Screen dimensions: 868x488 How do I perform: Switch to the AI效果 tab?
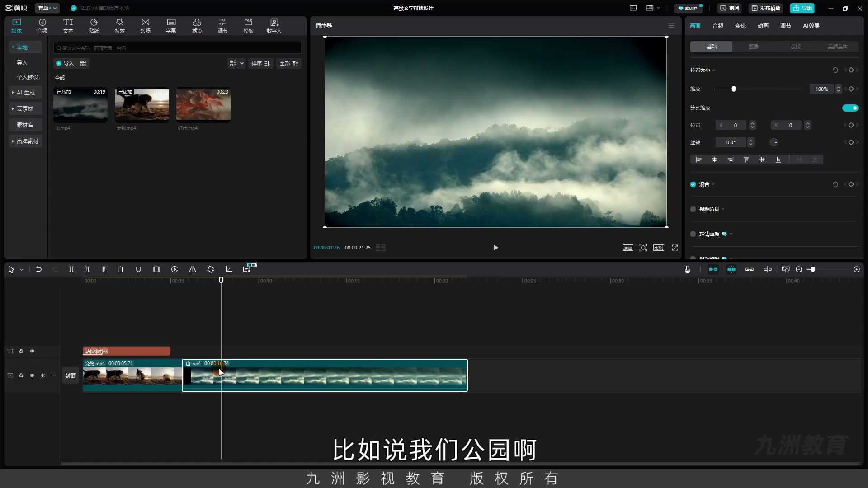coord(811,26)
